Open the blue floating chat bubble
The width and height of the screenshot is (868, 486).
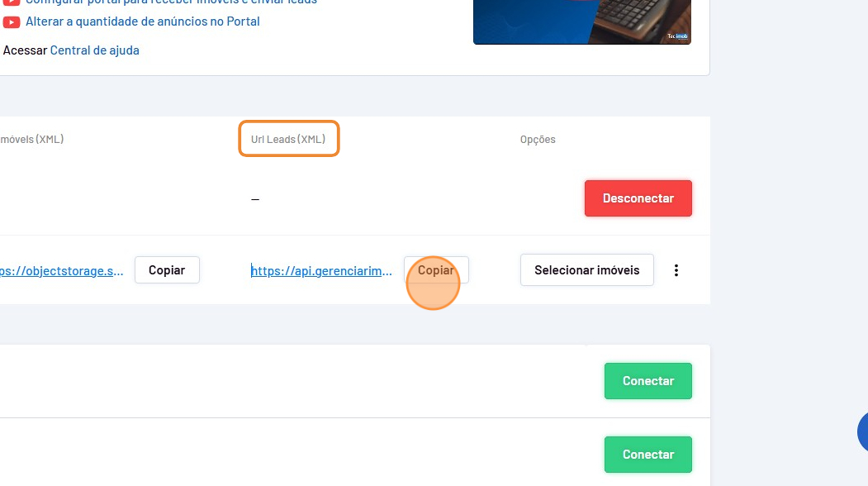click(863, 431)
